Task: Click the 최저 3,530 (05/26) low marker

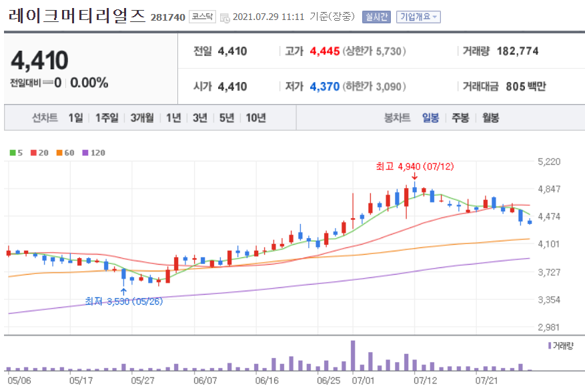Action: 124,301
